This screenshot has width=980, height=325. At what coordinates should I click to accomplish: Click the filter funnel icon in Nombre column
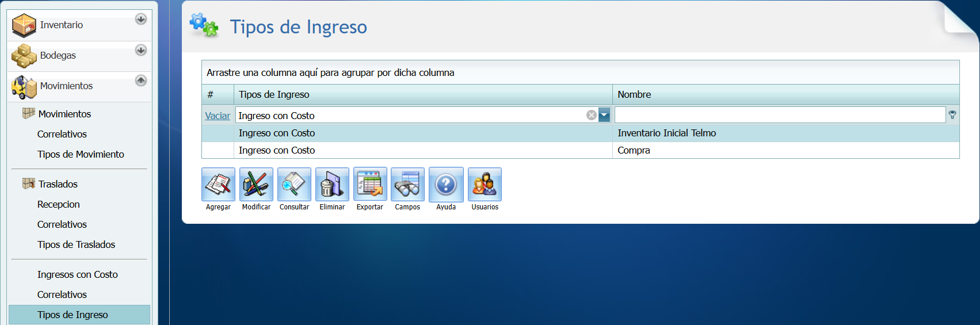(x=952, y=115)
